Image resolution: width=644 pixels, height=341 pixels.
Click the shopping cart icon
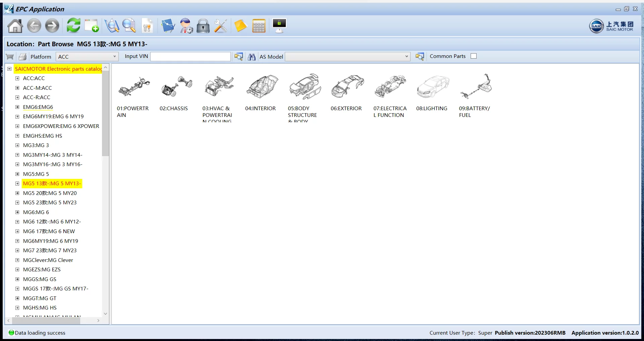[10, 57]
